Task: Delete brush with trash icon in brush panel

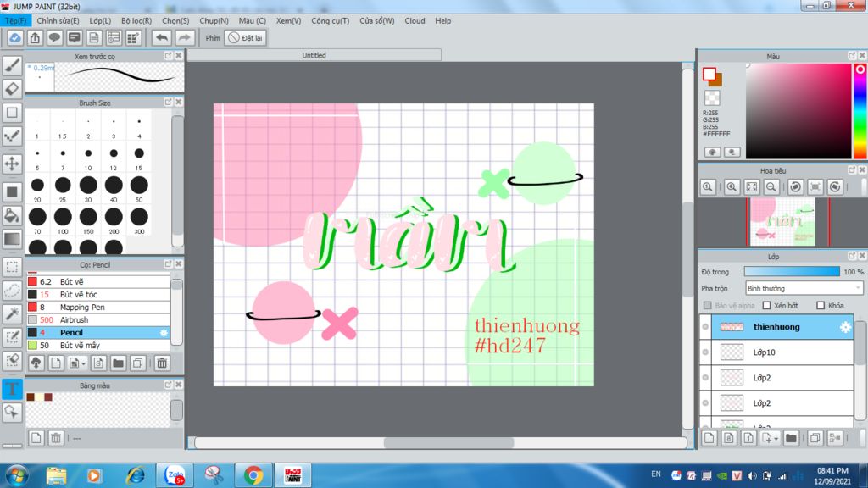Action: click(x=162, y=363)
